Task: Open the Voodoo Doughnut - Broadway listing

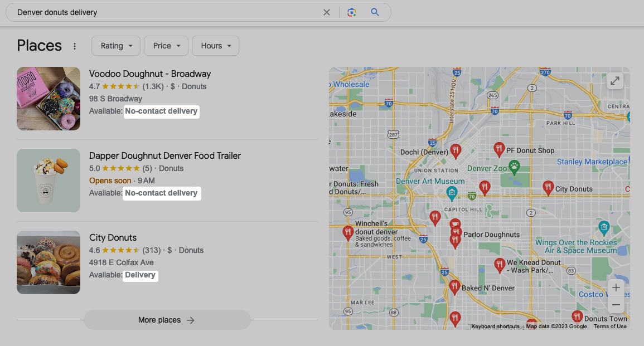Action: pyautogui.click(x=149, y=74)
